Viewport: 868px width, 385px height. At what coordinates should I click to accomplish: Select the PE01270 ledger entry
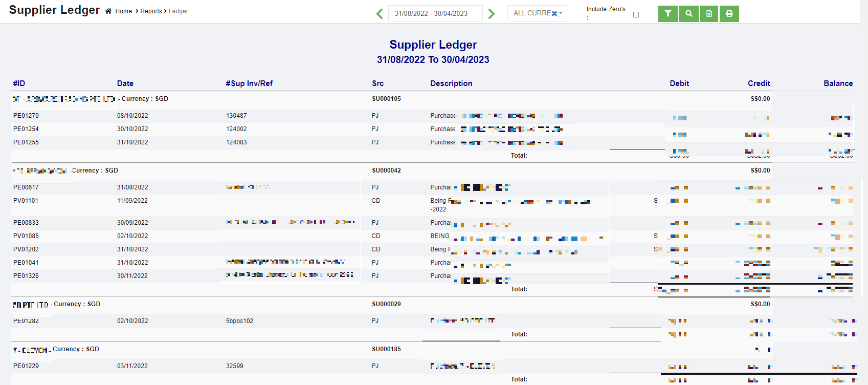tap(26, 116)
